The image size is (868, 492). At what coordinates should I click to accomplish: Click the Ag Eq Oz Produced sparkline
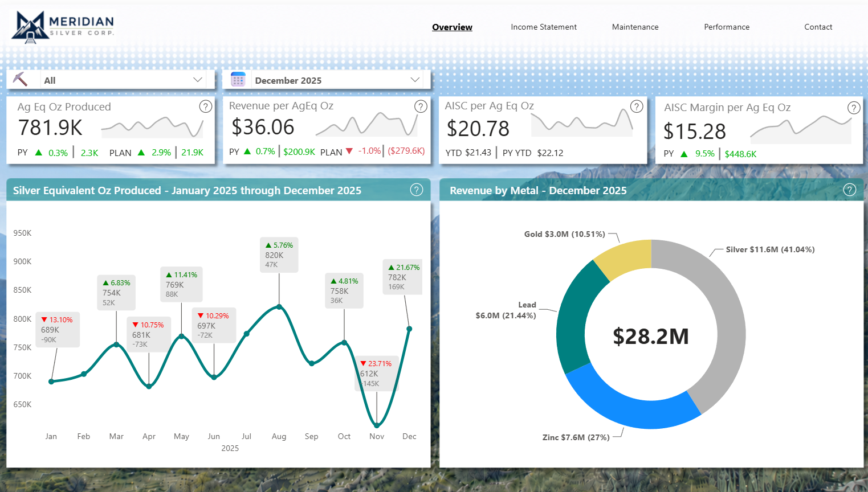(x=152, y=127)
